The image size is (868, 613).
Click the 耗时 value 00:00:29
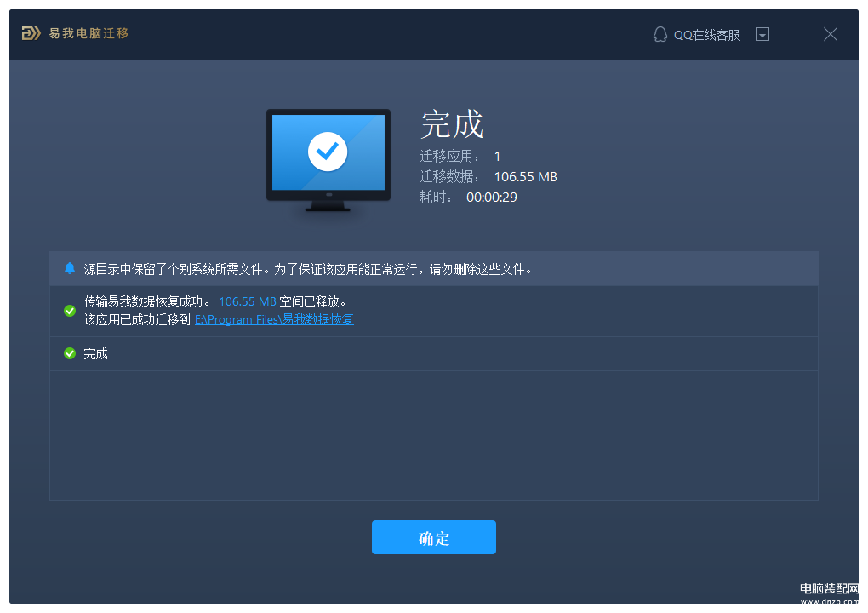coord(492,198)
